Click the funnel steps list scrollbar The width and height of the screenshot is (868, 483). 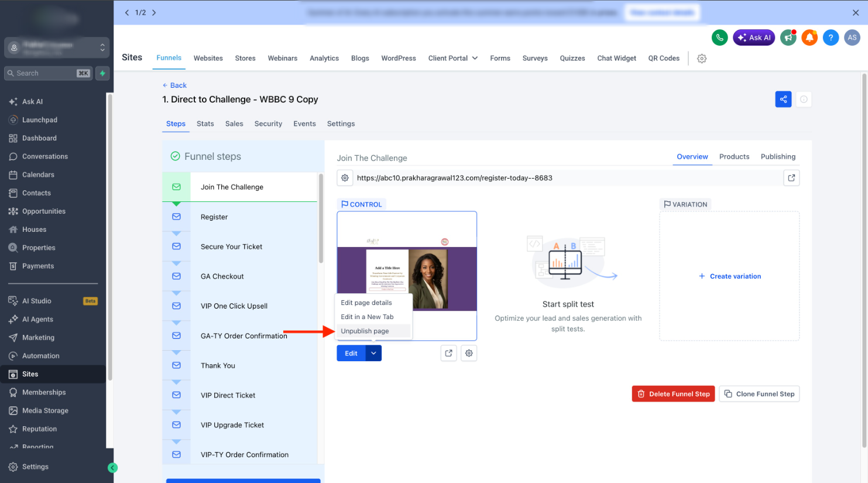321,218
